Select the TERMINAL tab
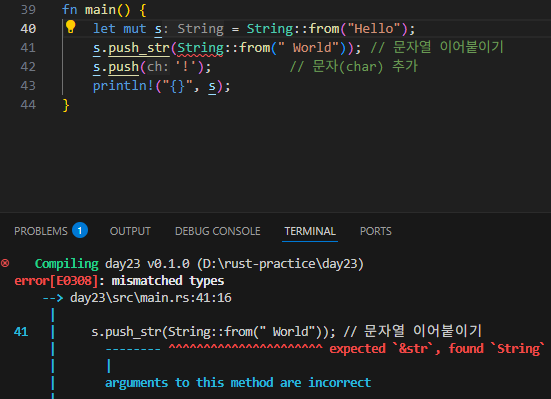This screenshot has height=399, width=551. click(310, 231)
